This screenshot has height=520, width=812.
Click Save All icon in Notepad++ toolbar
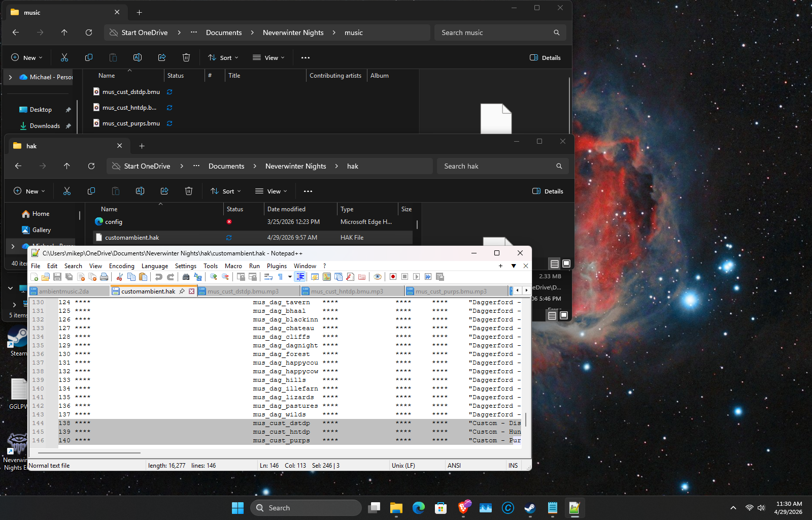69,277
